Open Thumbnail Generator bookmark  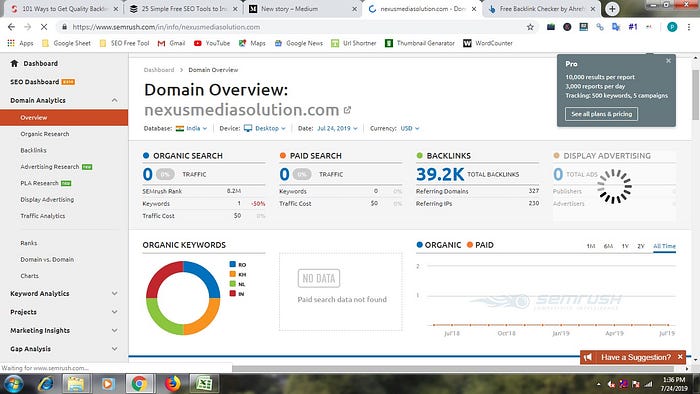(420, 43)
